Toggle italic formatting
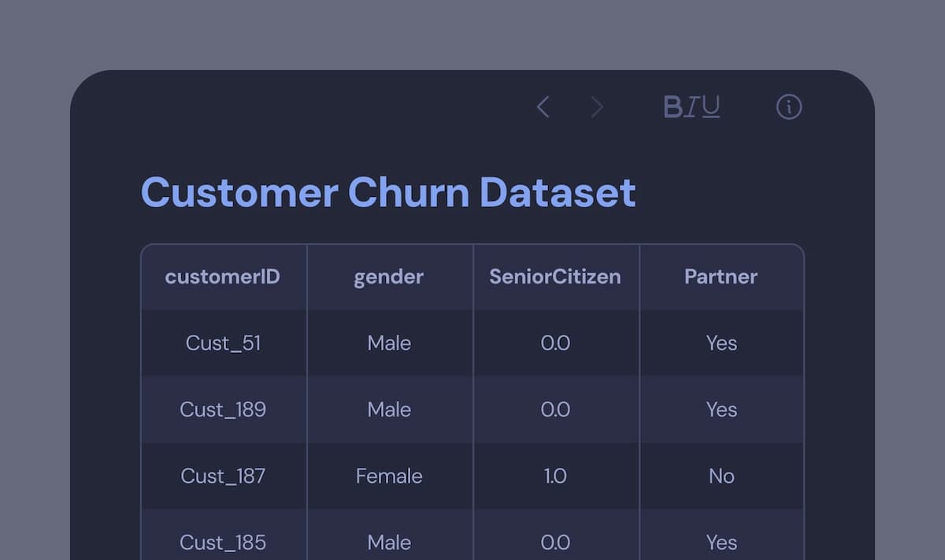Viewport: 945px width, 560px height. point(691,107)
